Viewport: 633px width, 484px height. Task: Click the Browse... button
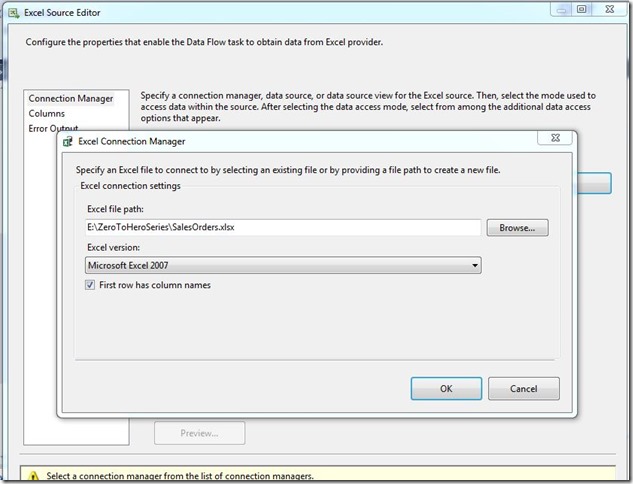pyautogui.click(x=517, y=228)
